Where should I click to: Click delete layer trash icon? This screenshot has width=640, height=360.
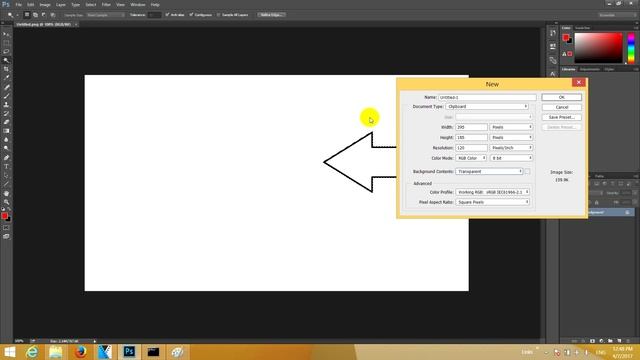pos(628,341)
